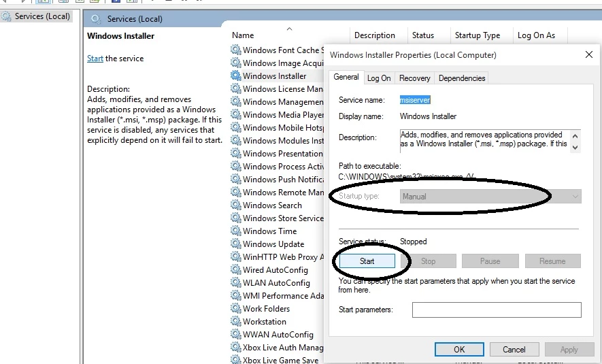This screenshot has height=364, width=602.
Task: Click the Xbox Live Game Save gear icon
Action: coord(236,359)
